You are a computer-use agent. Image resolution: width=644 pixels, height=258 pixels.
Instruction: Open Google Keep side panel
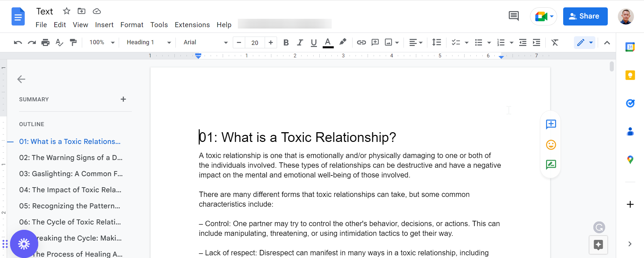point(630,75)
